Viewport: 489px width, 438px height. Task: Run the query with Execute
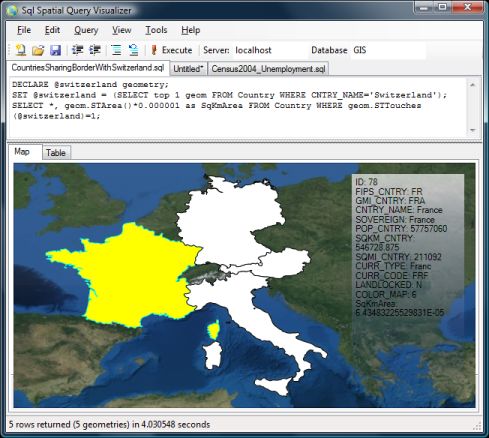172,50
